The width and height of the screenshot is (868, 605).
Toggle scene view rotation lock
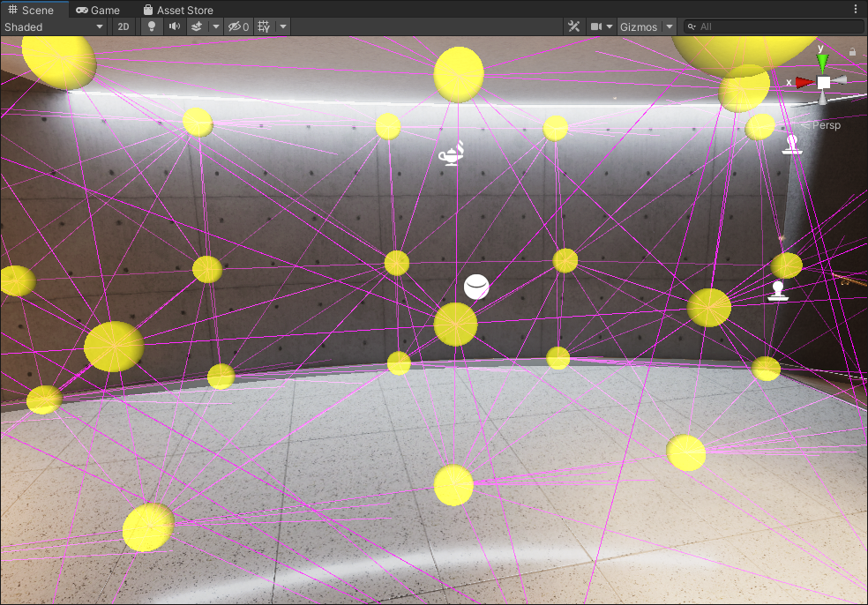coord(852,51)
